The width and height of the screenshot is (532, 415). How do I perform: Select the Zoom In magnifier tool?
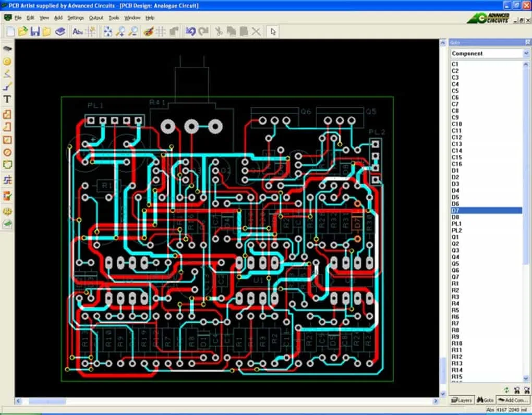tap(122, 31)
